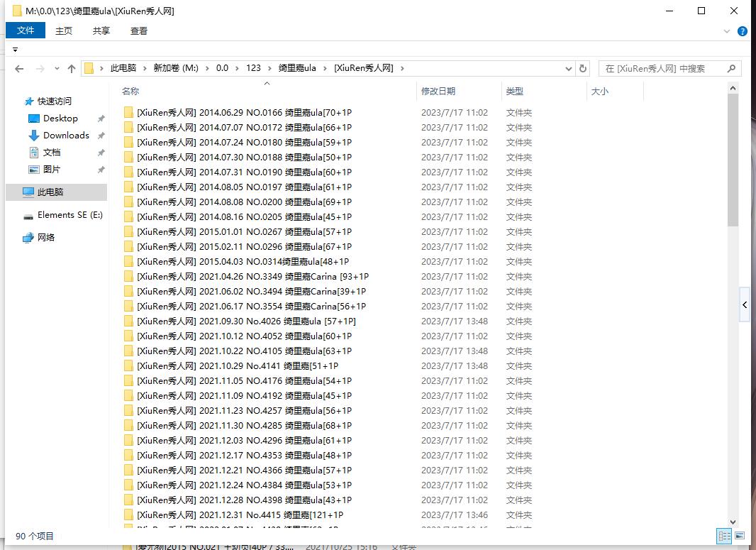Switch to large icons view
This screenshot has width=756, height=550.
point(740,536)
